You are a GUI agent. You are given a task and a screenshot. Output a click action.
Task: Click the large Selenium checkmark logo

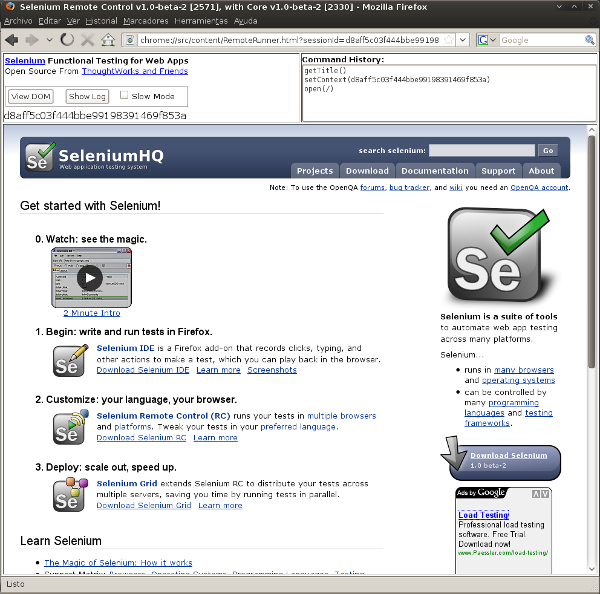498,255
